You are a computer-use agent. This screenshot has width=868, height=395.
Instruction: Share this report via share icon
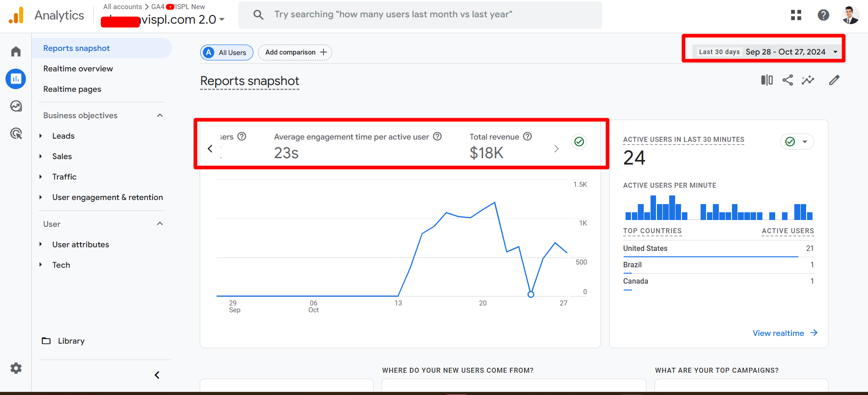tap(787, 80)
